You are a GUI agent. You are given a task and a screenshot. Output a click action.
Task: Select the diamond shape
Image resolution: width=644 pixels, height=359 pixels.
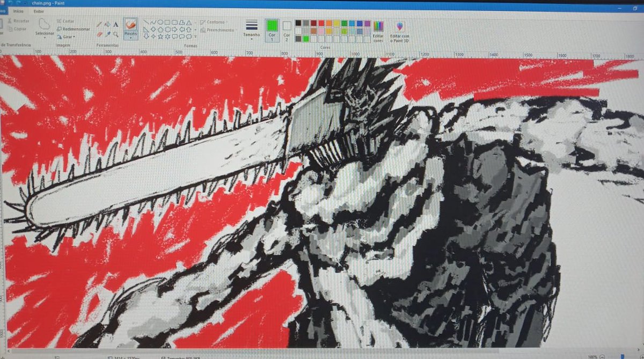point(153,30)
